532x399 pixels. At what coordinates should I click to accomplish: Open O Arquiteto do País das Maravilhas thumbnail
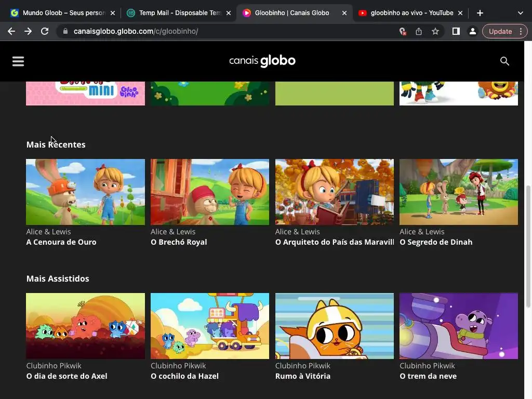click(x=335, y=192)
